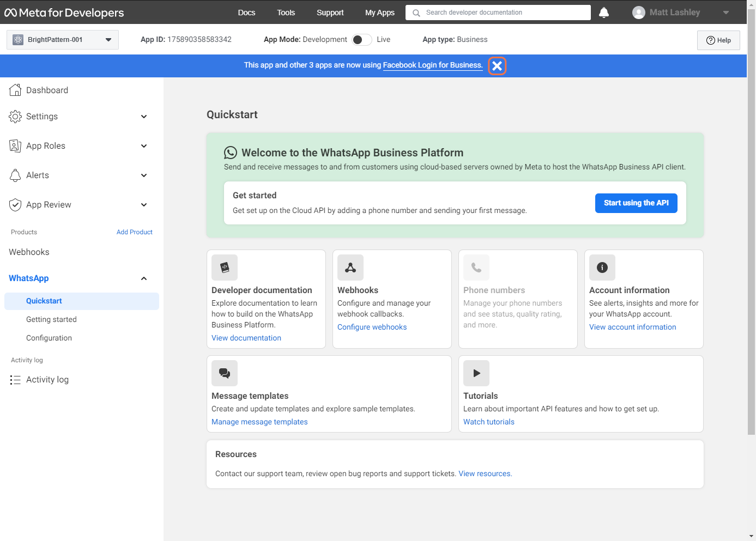Dismiss the Facebook Login blue banner
Image resolution: width=756 pixels, height=541 pixels.
click(x=497, y=66)
